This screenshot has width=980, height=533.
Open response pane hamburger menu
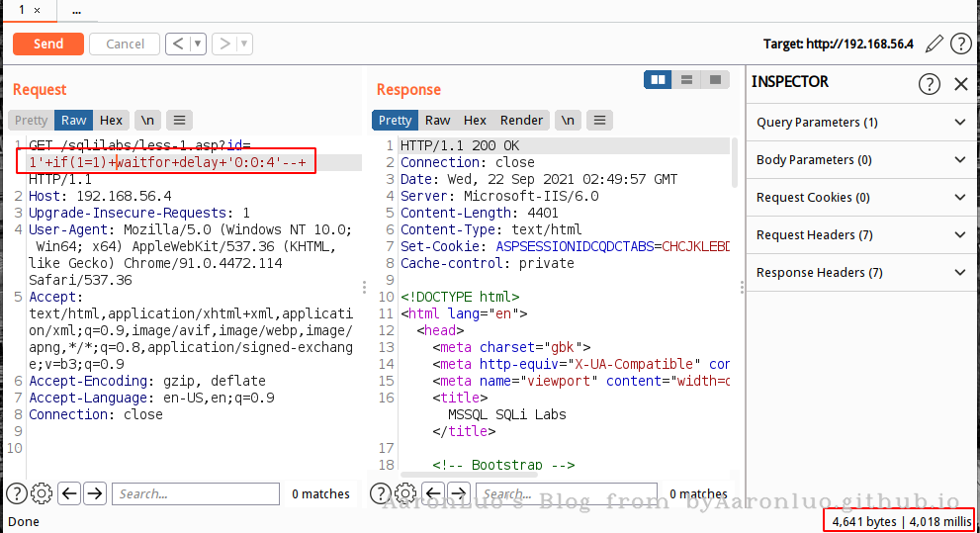click(598, 121)
